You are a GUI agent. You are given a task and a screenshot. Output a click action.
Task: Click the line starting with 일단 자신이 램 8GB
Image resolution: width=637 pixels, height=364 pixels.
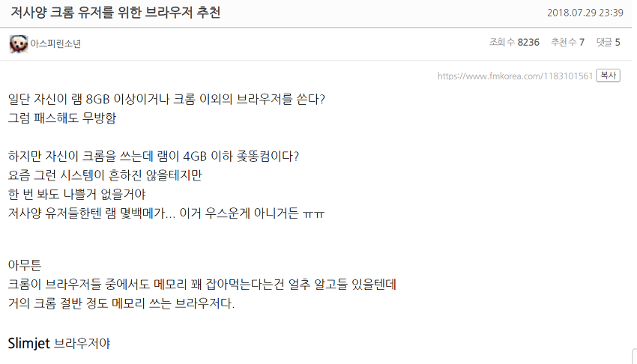166,99
